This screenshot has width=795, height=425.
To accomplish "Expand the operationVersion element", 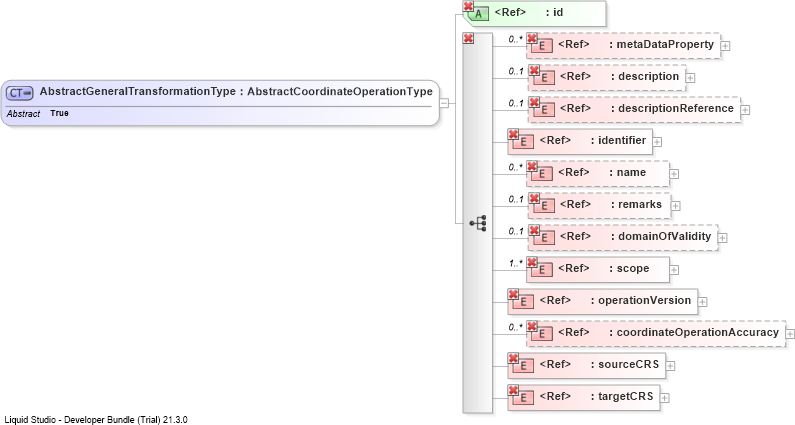I will coord(702,302).
